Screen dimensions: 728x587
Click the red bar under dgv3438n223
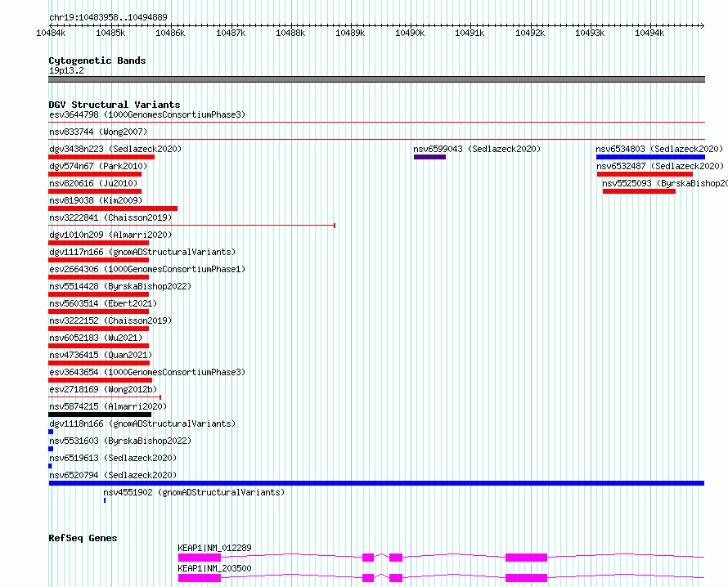101,157
